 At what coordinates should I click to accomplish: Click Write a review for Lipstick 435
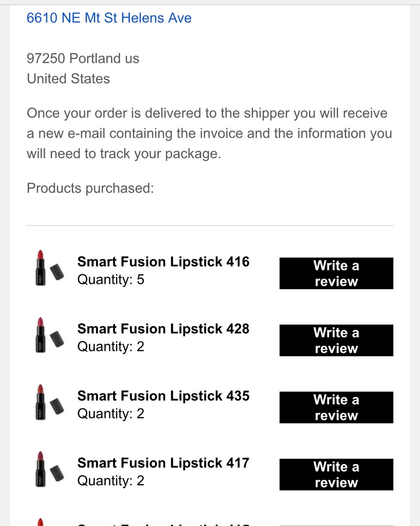(x=336, y=407)
